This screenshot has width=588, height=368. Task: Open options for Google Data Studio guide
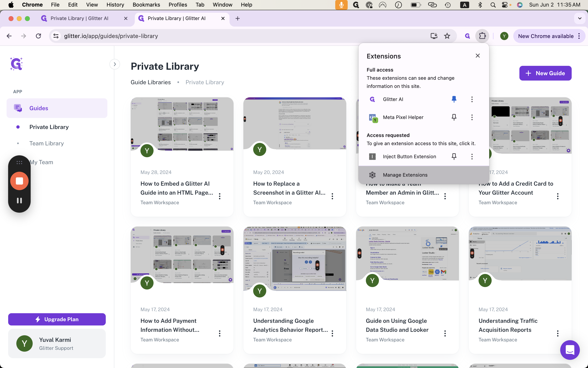coord(445,333)
